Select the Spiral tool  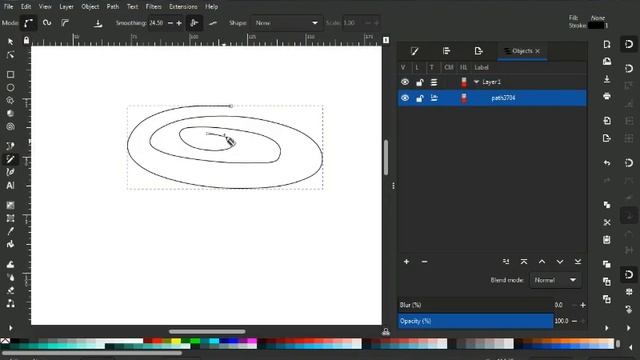click(10, 127)
